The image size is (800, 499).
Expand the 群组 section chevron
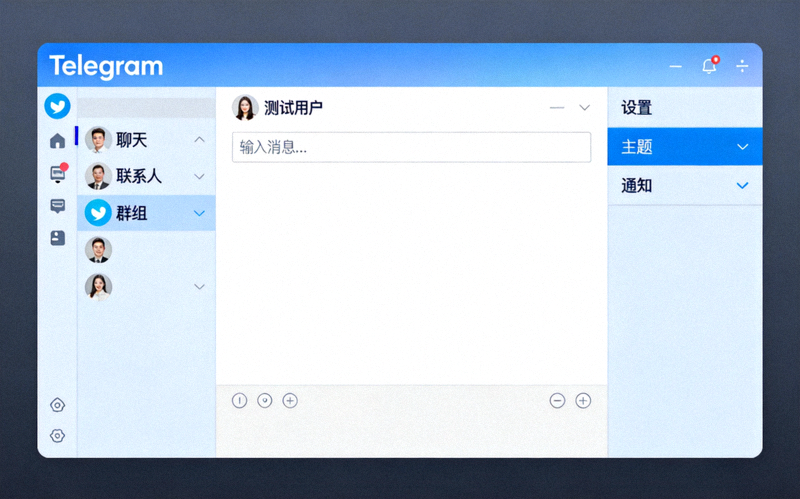199,213
